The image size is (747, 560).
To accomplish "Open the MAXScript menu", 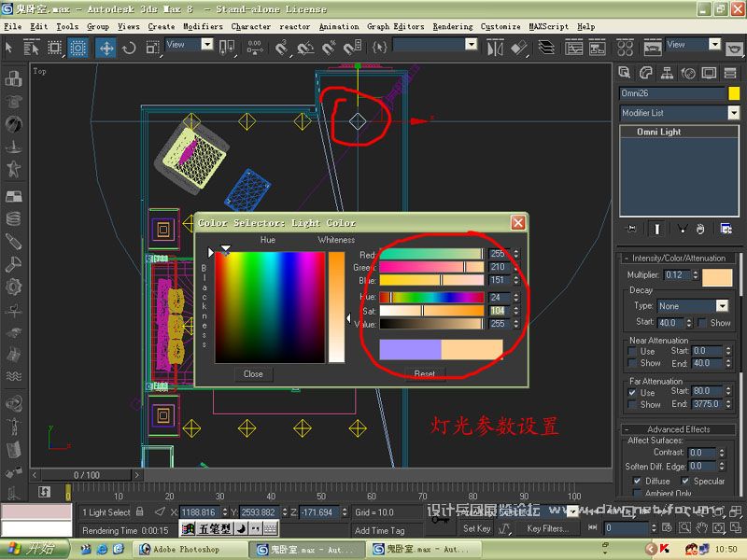I will point(548,27).
